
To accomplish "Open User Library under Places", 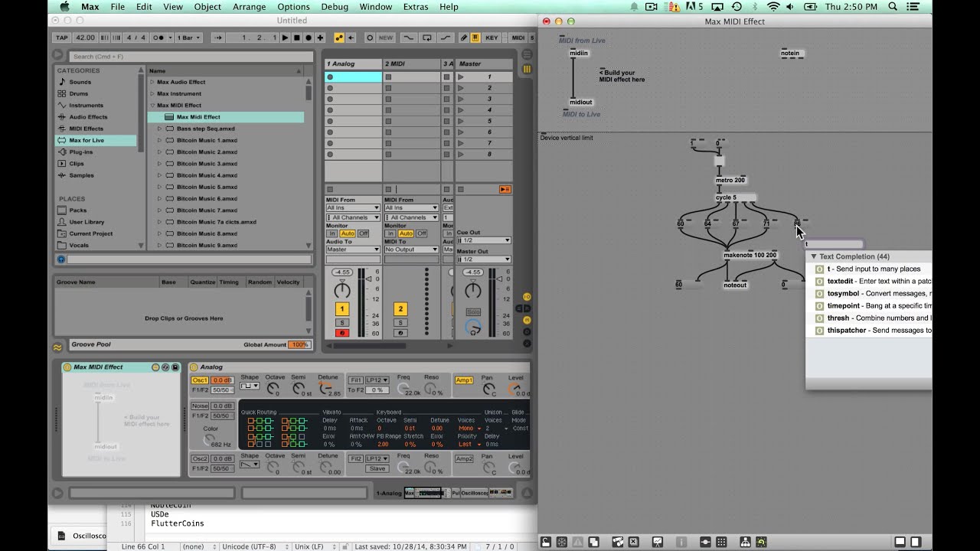I will (x=87, y=222).
